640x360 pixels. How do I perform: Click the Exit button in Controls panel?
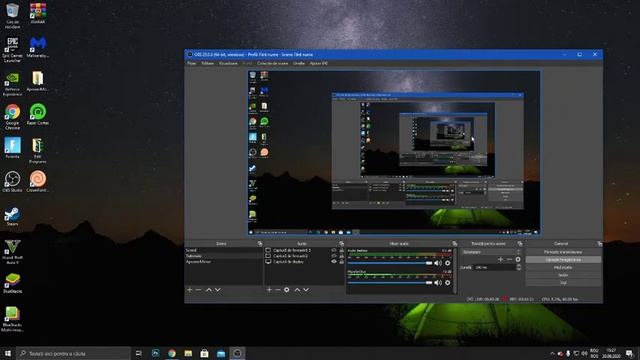click(x=563, y=282)
